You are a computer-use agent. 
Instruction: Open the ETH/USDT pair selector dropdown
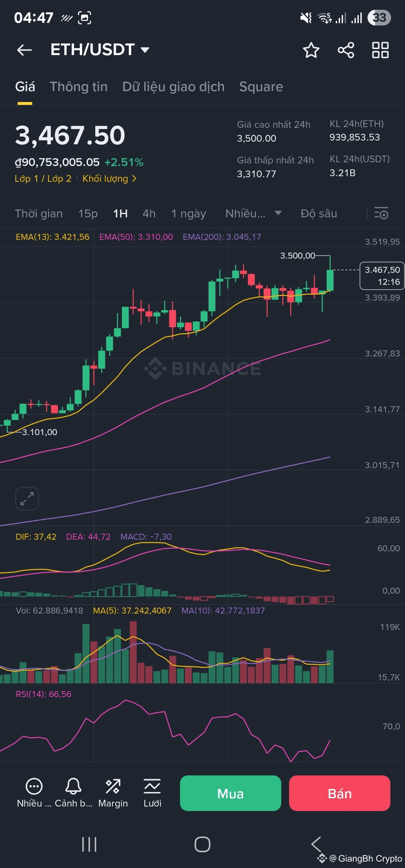[x=100, y=49]
